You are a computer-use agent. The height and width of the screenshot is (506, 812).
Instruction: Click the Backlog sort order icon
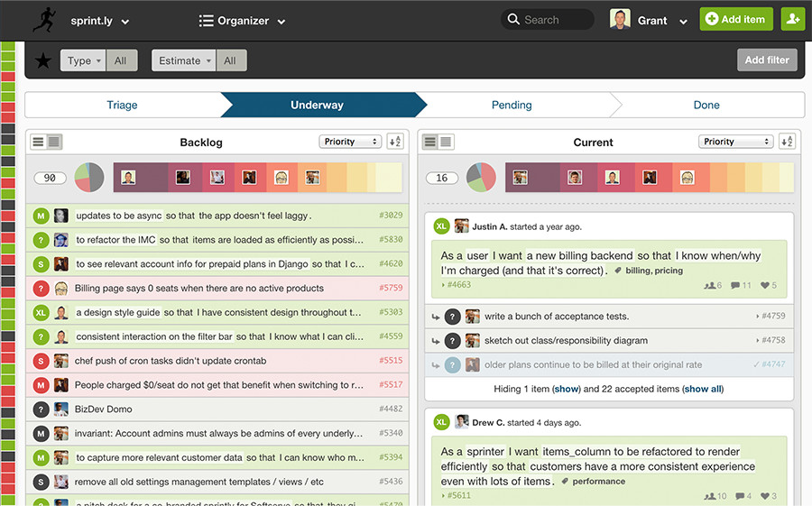[395, 142]
